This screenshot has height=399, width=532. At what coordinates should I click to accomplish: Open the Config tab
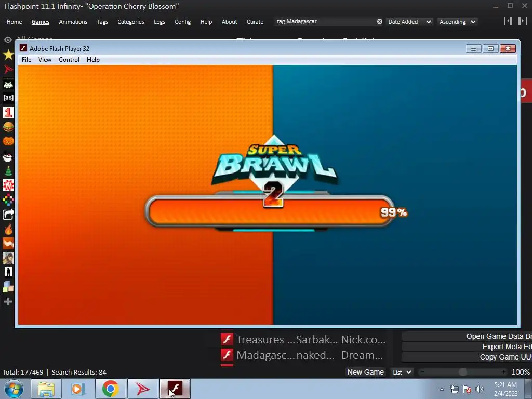point(182,22)
